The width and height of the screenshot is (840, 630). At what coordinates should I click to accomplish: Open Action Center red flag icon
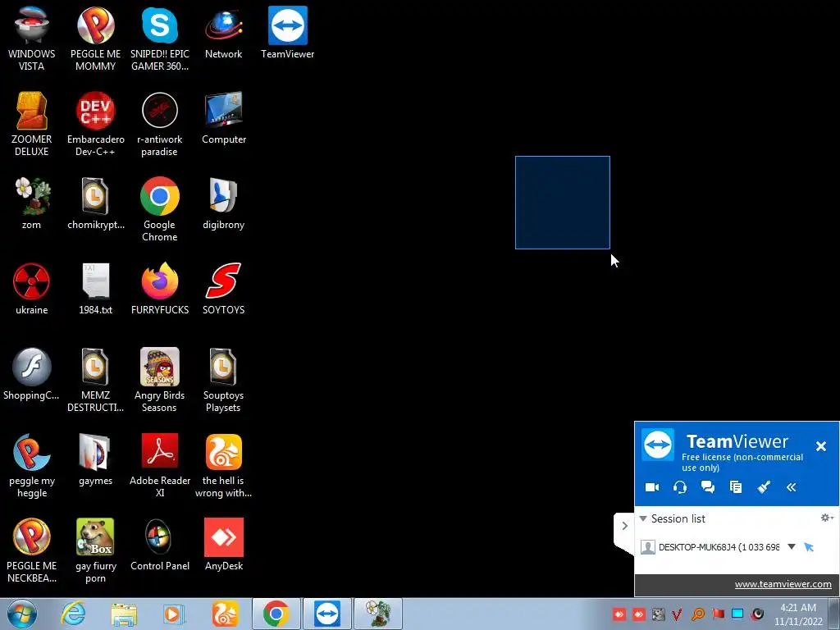click(718, 614)
